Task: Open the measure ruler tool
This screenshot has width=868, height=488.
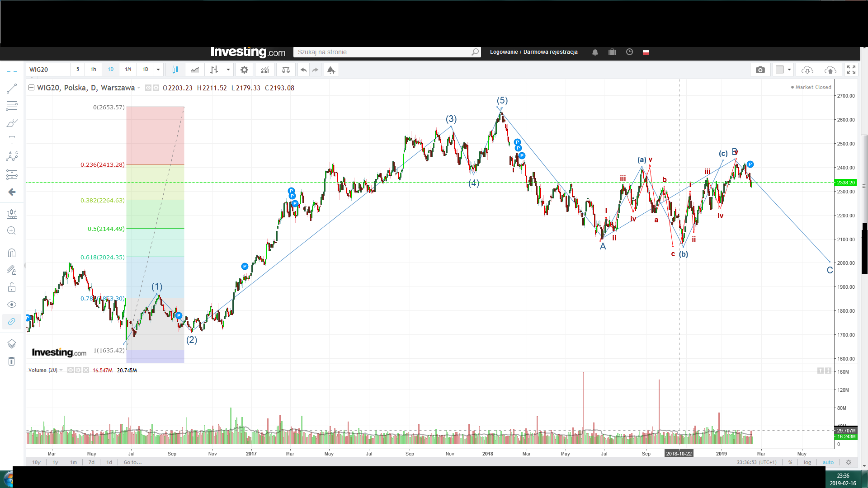Action: click(12, 214)
